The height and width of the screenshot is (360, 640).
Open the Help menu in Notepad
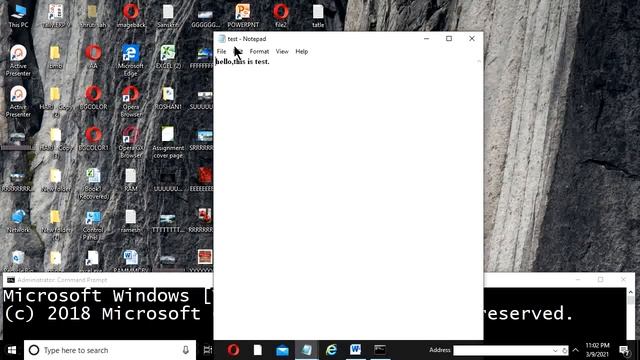(302, 51)
